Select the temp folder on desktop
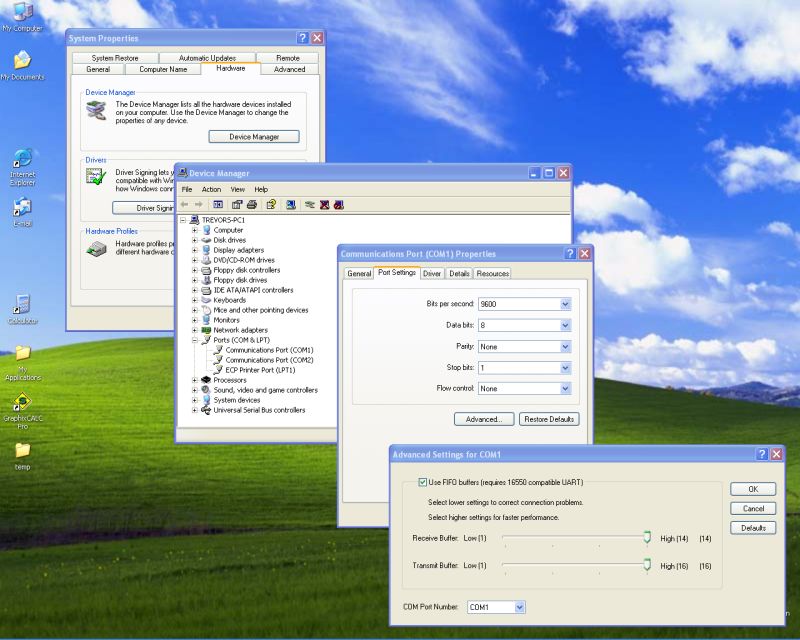The height and width of the screenshot is (640, 800). 22,456
